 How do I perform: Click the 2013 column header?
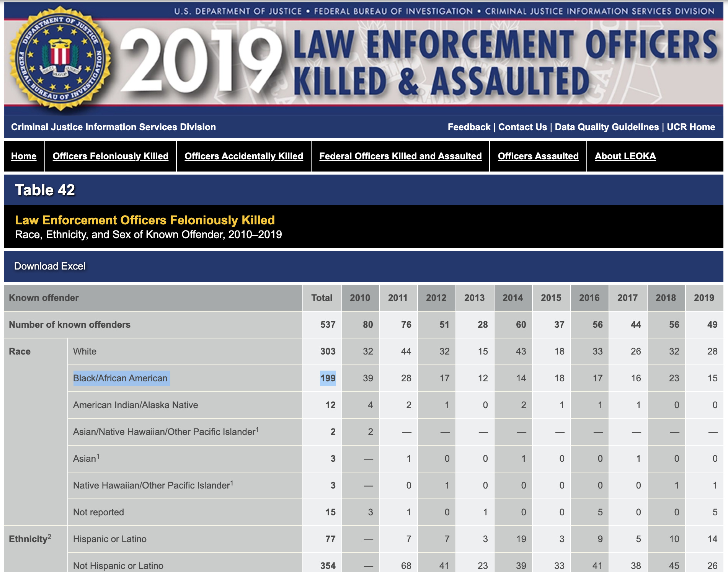pyautogui.click(x=474, y=298)
